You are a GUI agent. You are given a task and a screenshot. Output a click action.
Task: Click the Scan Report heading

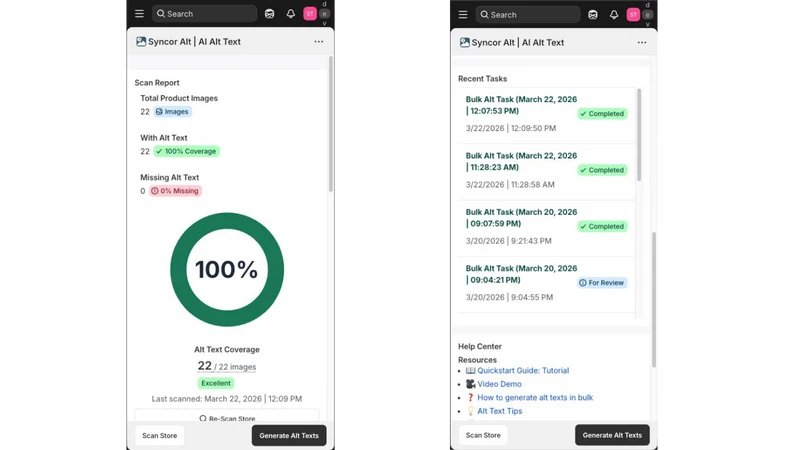coord(157,83)
